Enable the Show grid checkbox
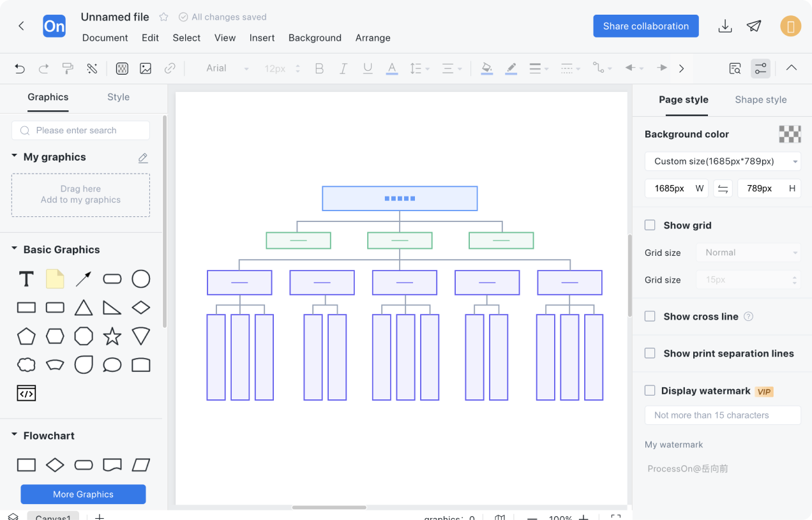Viewport: 812px width, 520px height. point(650,225)
